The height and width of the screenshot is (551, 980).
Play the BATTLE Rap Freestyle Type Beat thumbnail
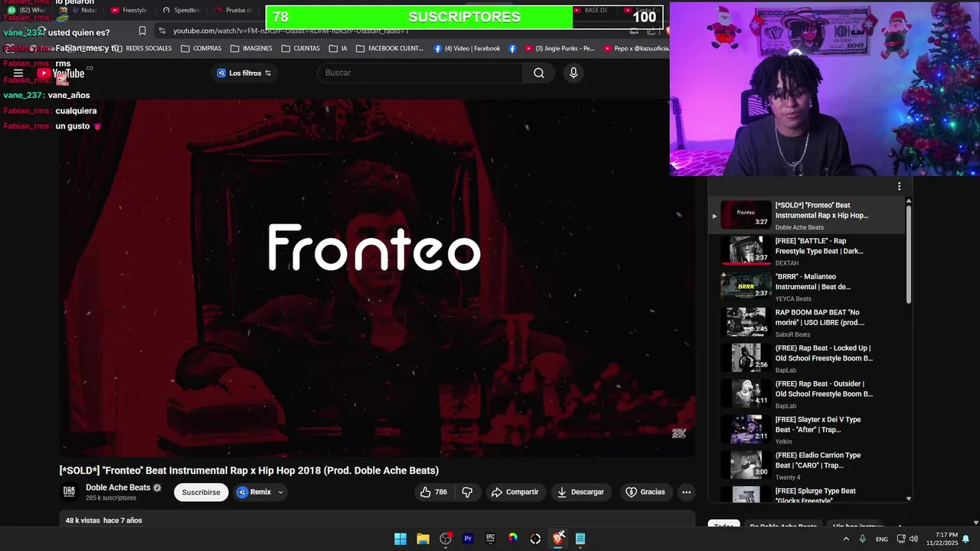(x=746, y=250)
